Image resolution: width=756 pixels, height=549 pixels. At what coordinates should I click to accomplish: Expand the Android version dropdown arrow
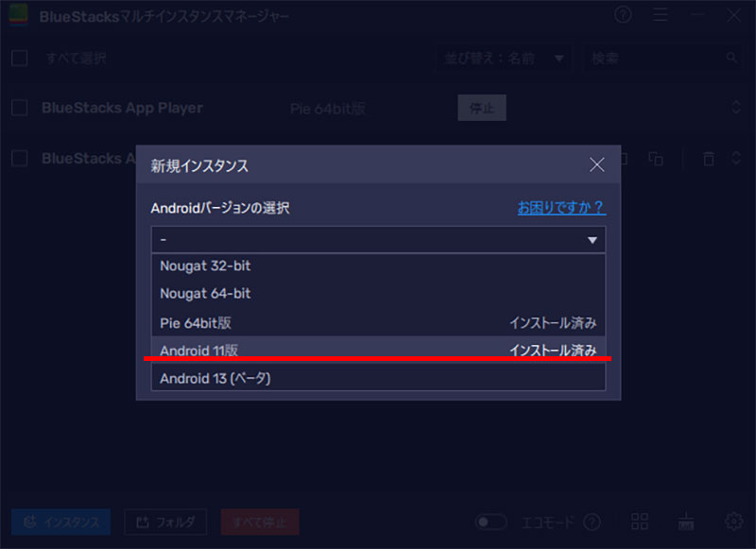click(x=593, y=240)
